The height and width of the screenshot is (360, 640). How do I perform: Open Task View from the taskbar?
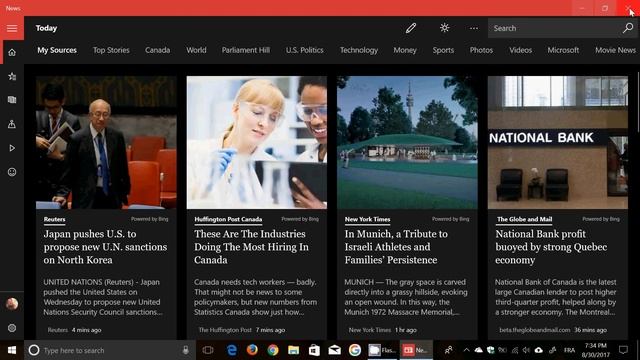(x=208, y=350)
